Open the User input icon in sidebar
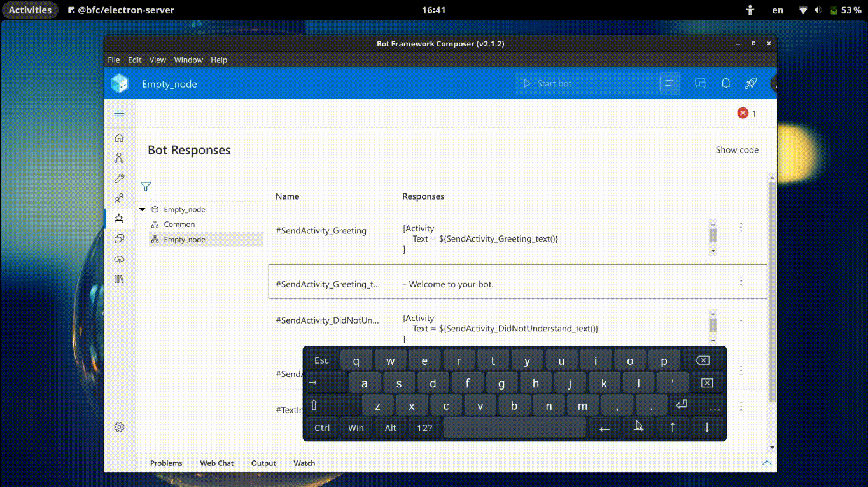The height and width of the screenshot is (487, 868). (119, 198)
